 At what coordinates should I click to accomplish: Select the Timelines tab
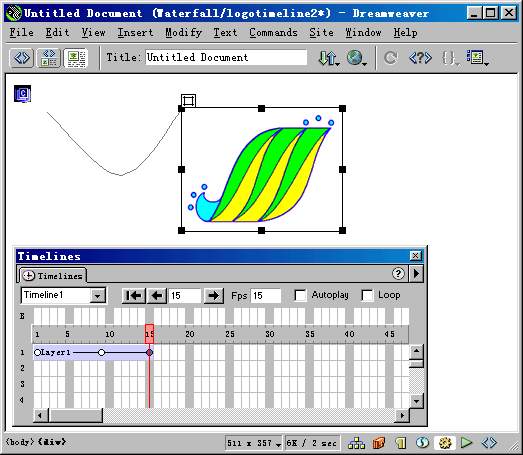click(x=52, y=276)
